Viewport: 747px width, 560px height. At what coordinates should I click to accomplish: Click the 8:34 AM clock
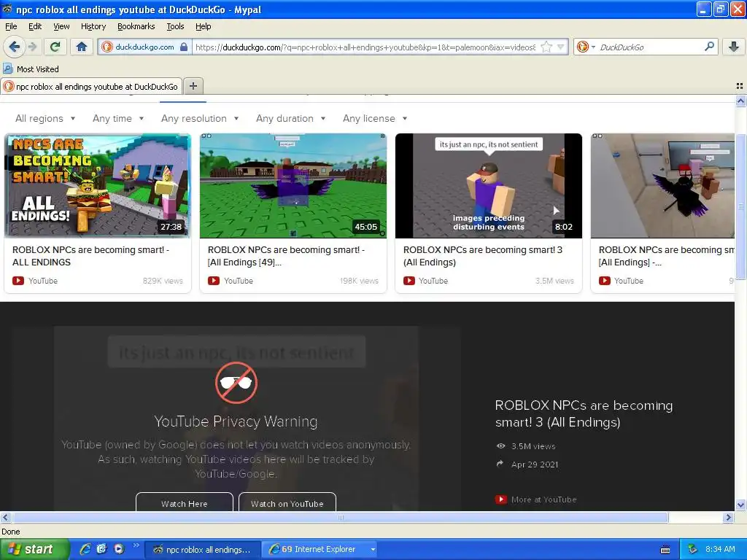click(720, 550)
